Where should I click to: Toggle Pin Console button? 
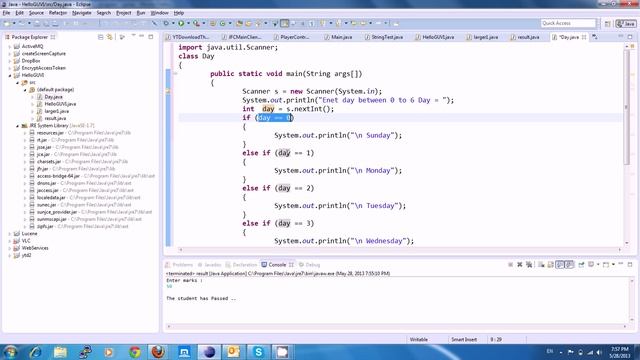point(581,265)
